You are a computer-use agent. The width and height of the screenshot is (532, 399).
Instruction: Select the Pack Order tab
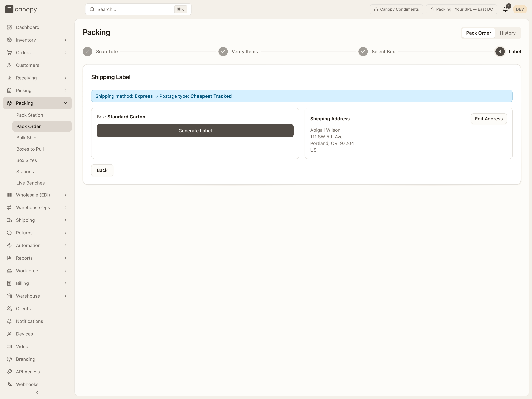pos(478,33)
